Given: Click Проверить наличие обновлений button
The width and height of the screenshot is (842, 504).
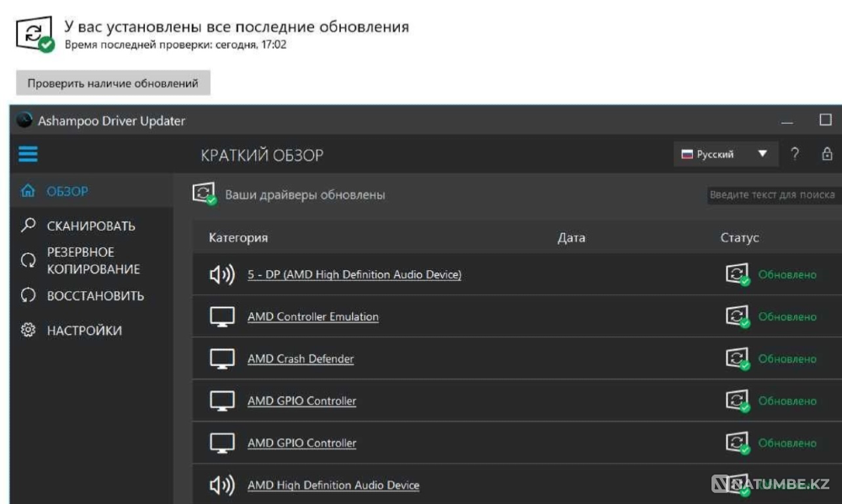Looking at the screenshot, I should tap(115, 84).
